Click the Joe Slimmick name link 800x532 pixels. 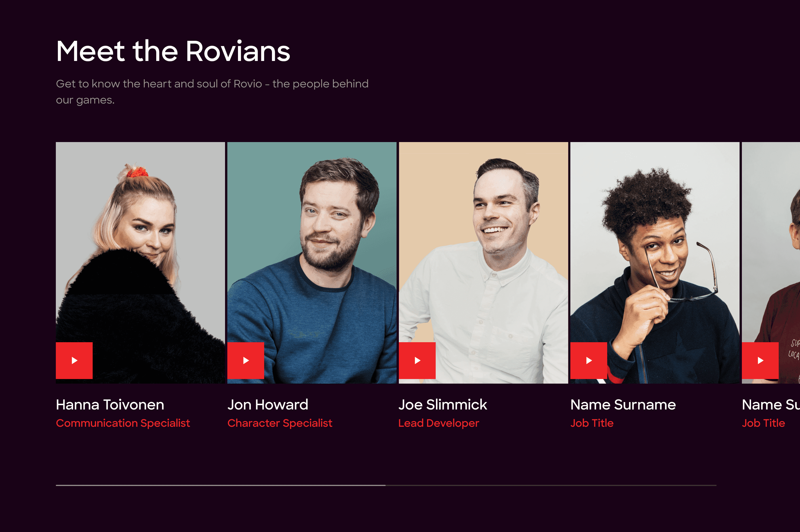(443, 404)
